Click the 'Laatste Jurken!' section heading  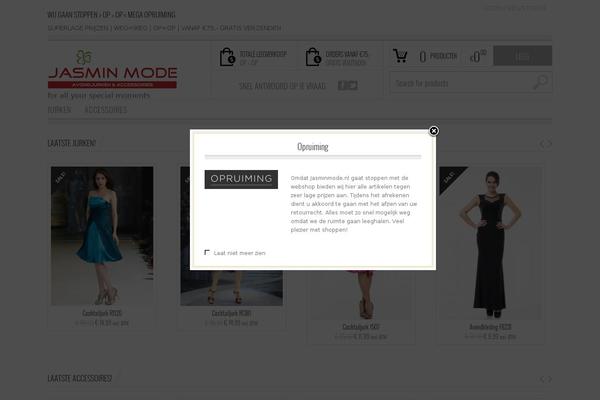pyautogui.click(x=72, y=143)
